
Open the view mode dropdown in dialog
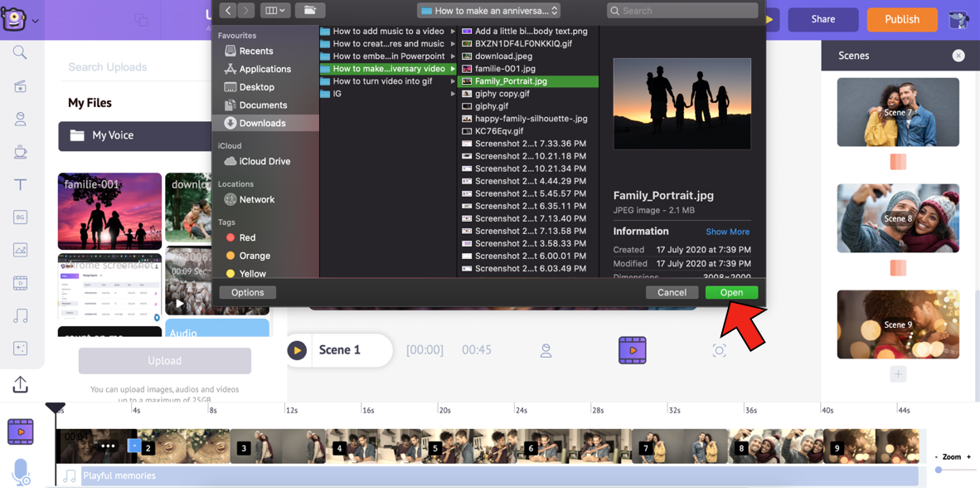tap(274, 11)
